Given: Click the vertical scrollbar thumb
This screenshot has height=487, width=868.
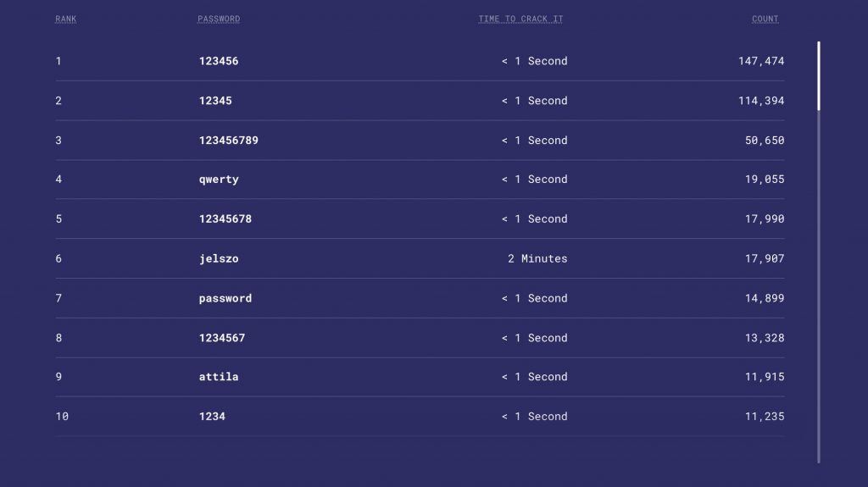Looking at the screenshot, I should pos(819,75).
